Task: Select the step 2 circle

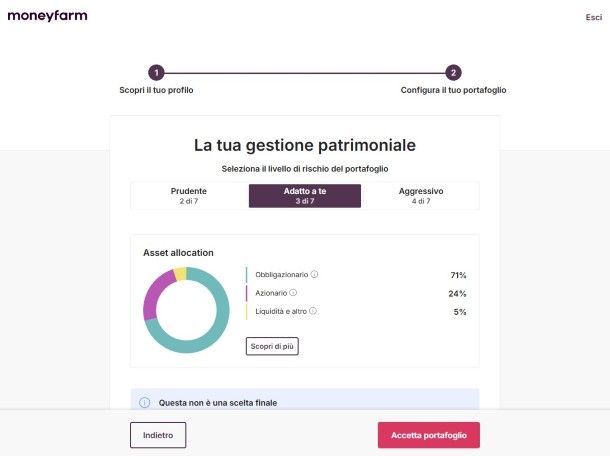Action: [x=453, y=72]
